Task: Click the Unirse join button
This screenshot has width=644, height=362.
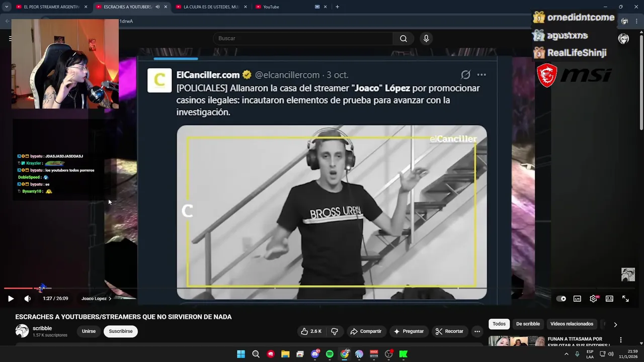Action: [89, 331]
